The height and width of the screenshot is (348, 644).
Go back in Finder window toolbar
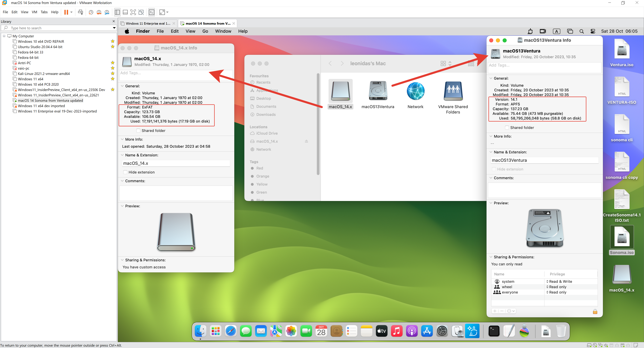pos(330,64)
